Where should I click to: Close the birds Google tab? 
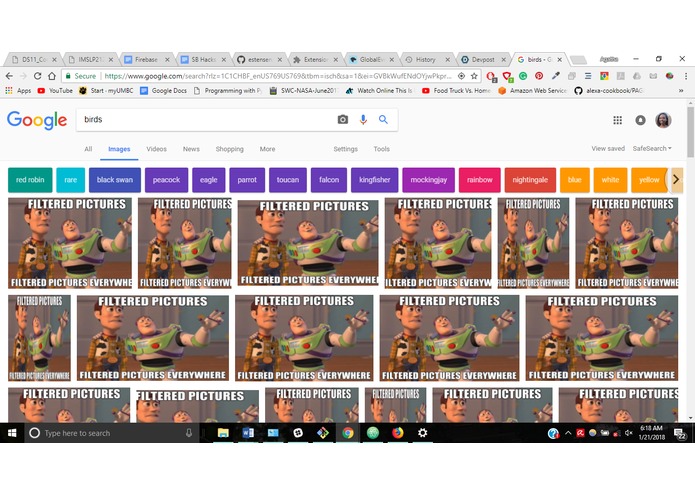tap(560, 59)
